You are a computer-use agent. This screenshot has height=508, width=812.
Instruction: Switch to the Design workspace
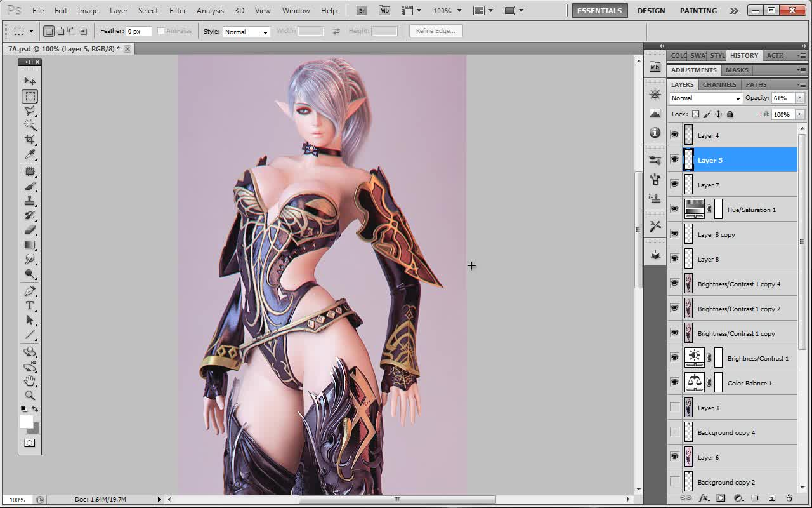coord(652,11)
